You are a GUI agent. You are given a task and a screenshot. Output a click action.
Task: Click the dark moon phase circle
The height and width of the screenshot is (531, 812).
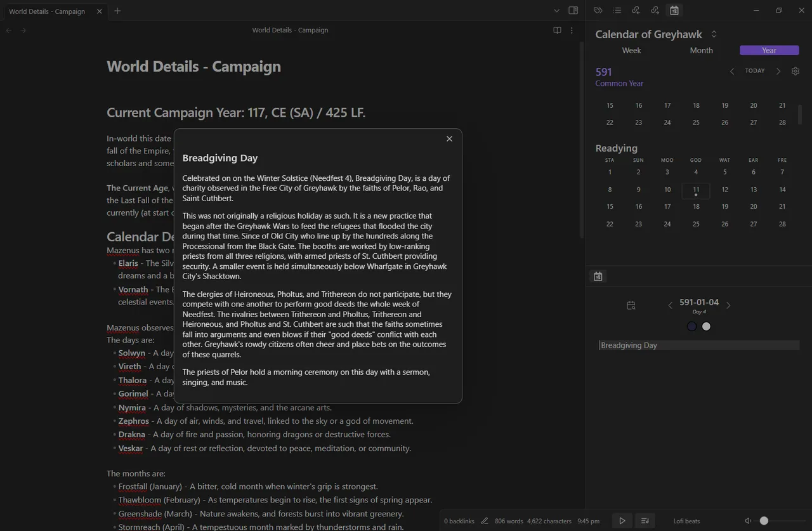pyautogui.click(x=691, y=326)
